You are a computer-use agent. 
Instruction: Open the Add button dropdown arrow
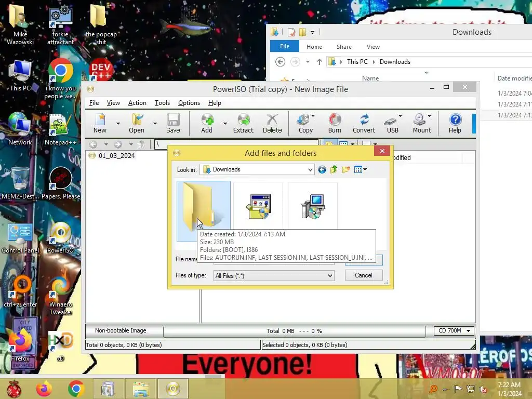(x=225, y=124)
